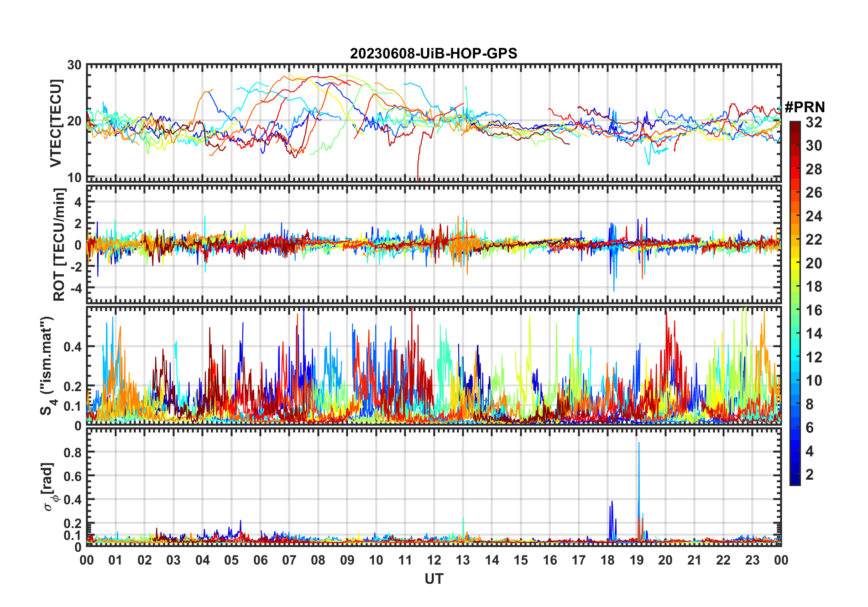
Task: Select hour label "07" on the UT axis
Action: tap(289, 560)
